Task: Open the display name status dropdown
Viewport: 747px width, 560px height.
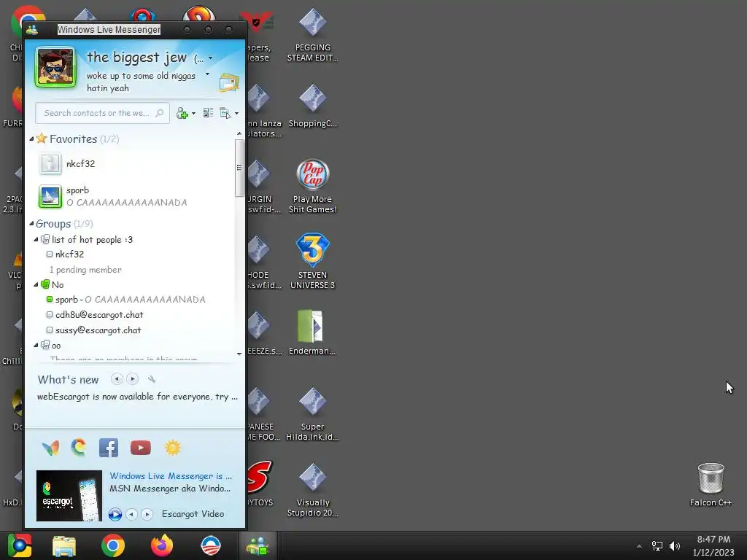Action: (x=211, y=58)
